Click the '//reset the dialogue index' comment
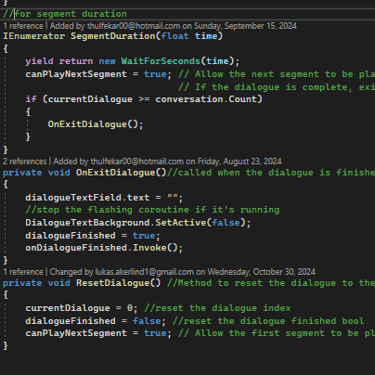375x375 pixels. coord(217,308)
